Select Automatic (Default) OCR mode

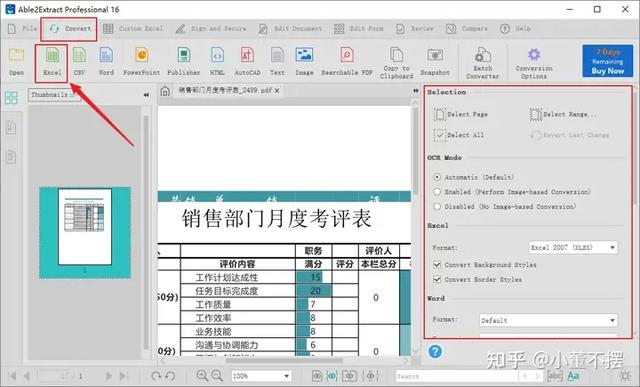[437, 177]
